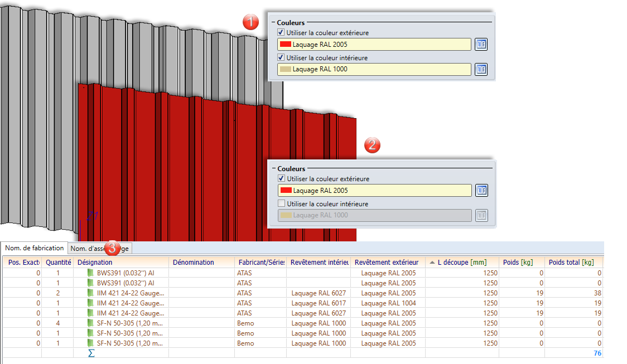Image resolution: width=627 pixels, height=364 pixels.
Task: Click the red RAL 2005 swatch in upper Couleurs panel
Action: pos(286,45)
